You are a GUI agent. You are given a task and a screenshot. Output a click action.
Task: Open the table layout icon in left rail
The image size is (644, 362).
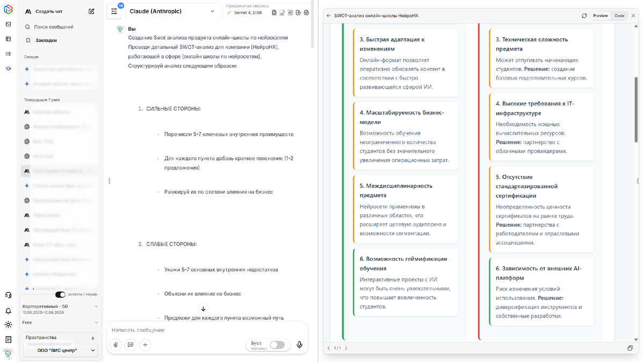(8, 39)
